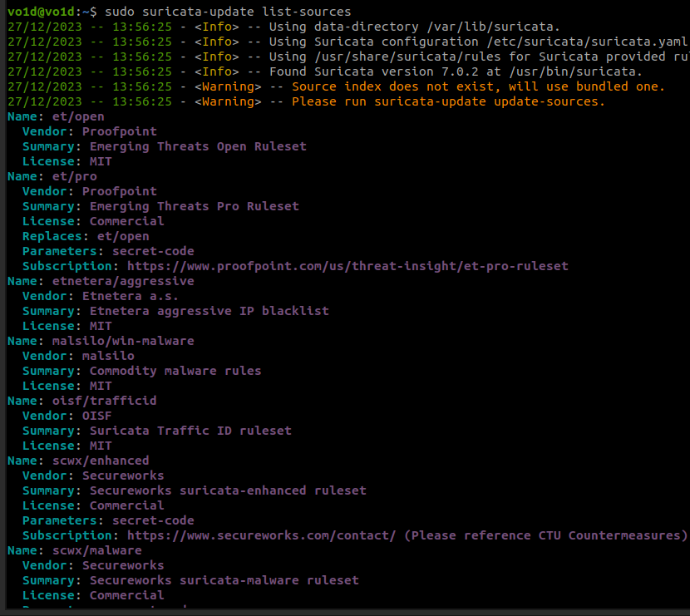This screenshot has width=690, height=616.
Task: Click the 'vo1d@vo1d' shell prompt
Action: pyautogui.click(x=42, y=12)
